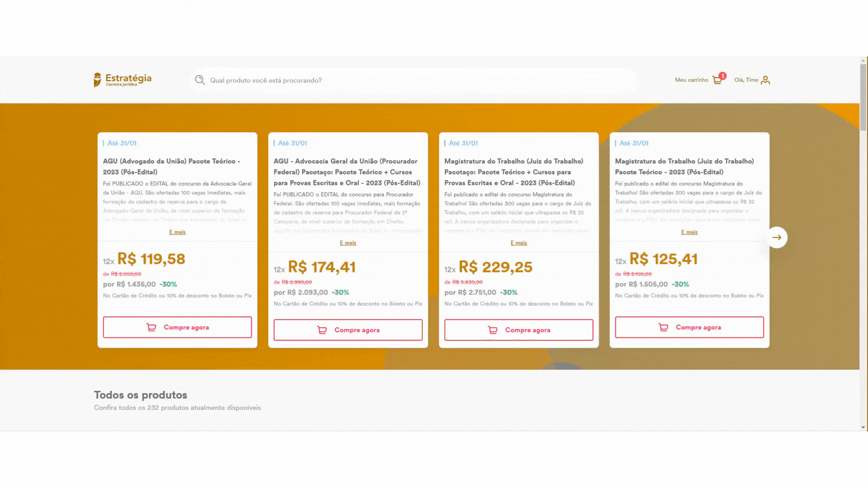Click the scrollbar down arrow
This screenshot has height=488, width=868.
[863, 427]
